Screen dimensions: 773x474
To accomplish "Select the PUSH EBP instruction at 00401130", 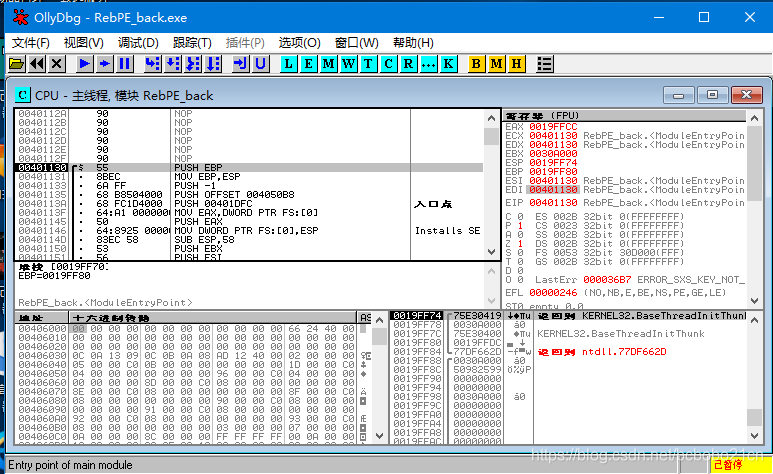I will point(249,168).
